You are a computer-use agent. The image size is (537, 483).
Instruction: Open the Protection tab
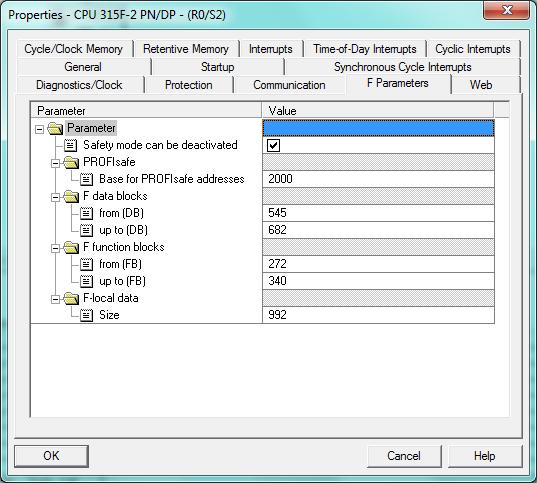click(x=189, y=85)
